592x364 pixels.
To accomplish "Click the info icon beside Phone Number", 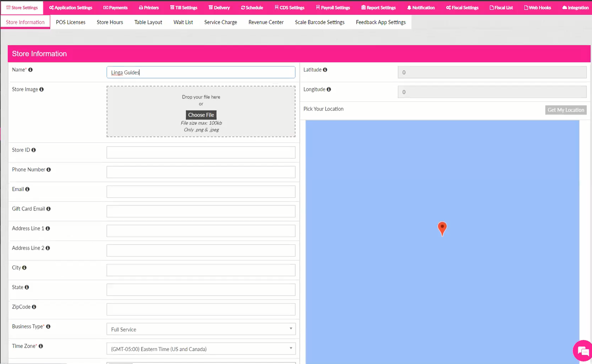I will [49, 170].
